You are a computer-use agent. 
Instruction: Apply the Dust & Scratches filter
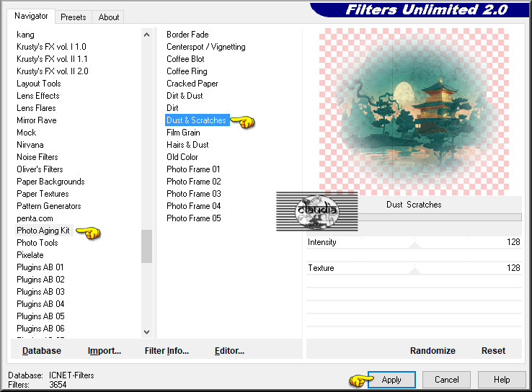tap(391, 380)
